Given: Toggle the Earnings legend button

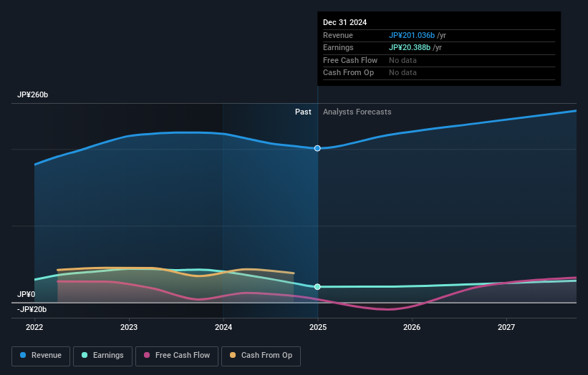Looking at the screenshot, I should point(102,356).
